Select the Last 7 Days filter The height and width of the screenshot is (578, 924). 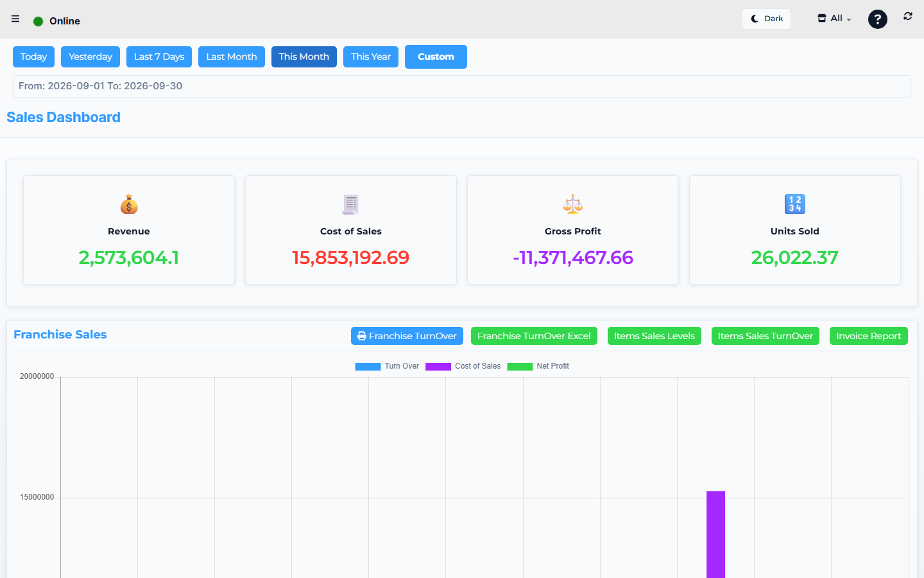click(x=159, y=57)
